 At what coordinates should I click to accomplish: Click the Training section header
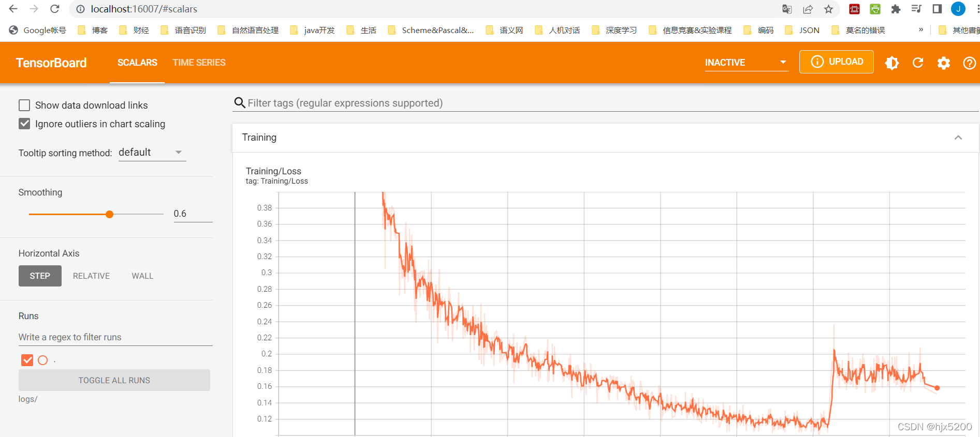(x=605, y=138)
